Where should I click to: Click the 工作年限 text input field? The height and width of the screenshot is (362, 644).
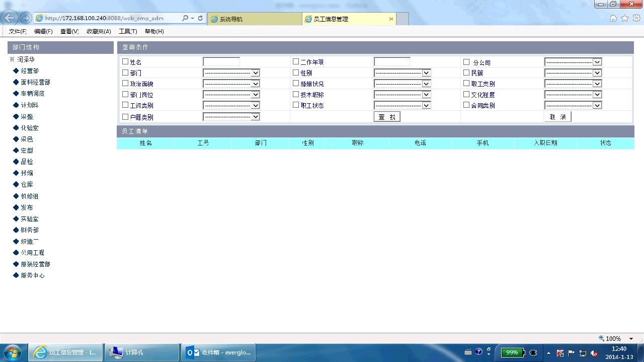point(392,61)
